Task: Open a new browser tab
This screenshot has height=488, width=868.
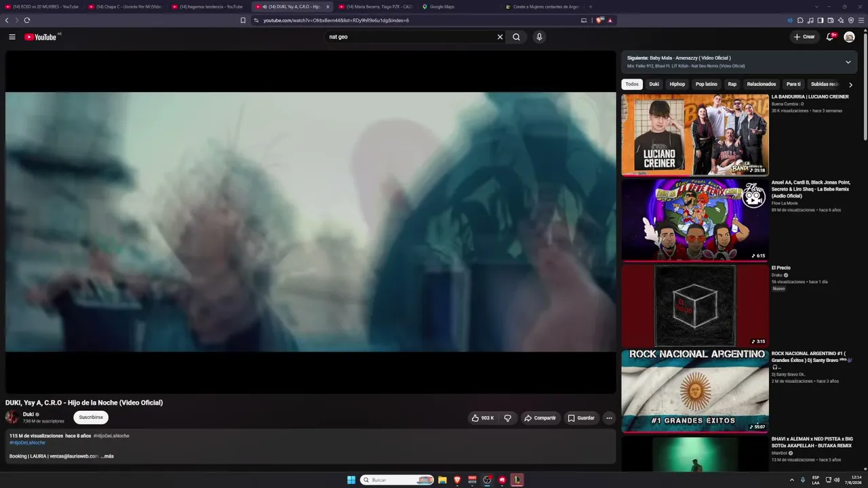Action: tap(590, 7)
